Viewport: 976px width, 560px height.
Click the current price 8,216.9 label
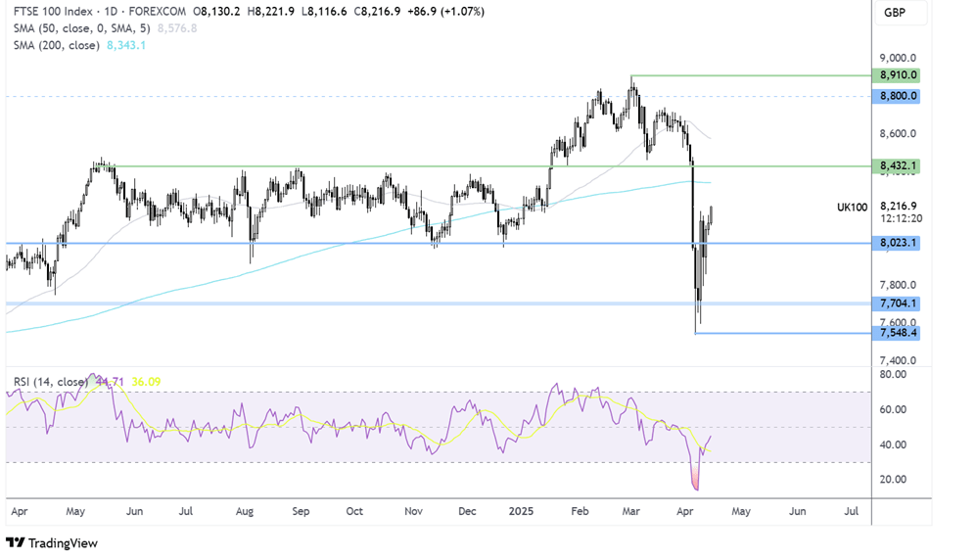tap(899, 206)
